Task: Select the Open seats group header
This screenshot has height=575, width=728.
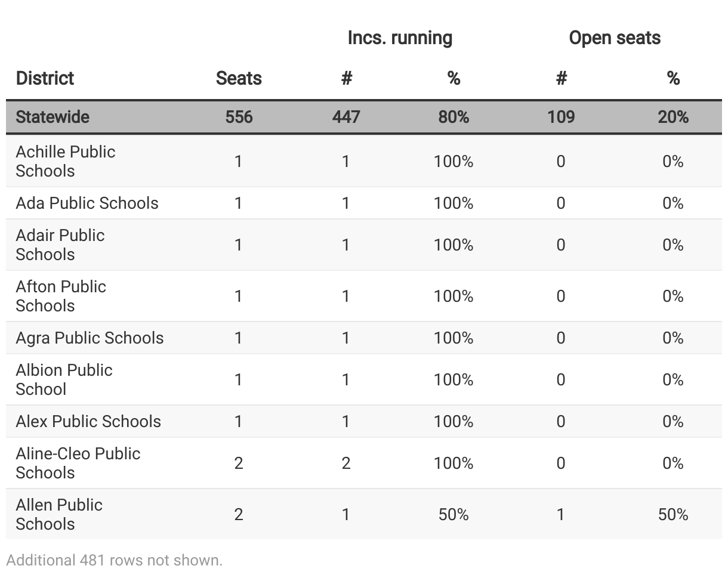Action: click(615, 38)
